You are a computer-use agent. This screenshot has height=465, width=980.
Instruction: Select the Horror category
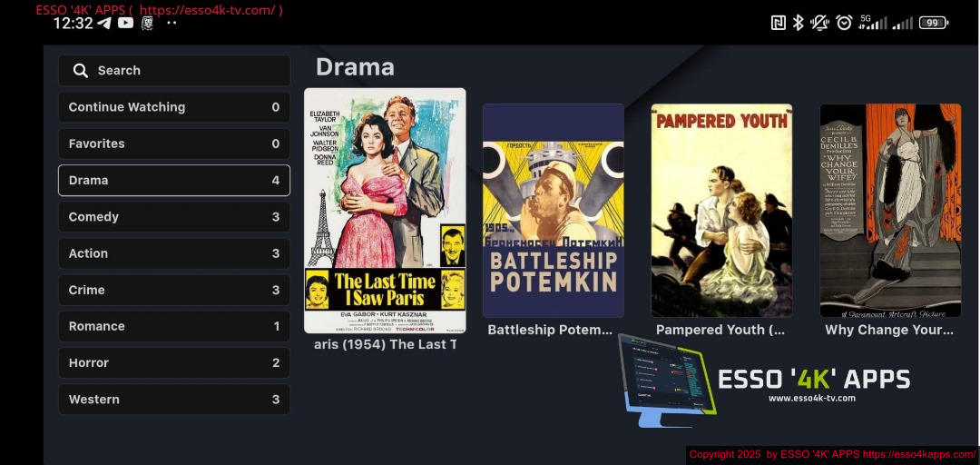coord(174,363)
